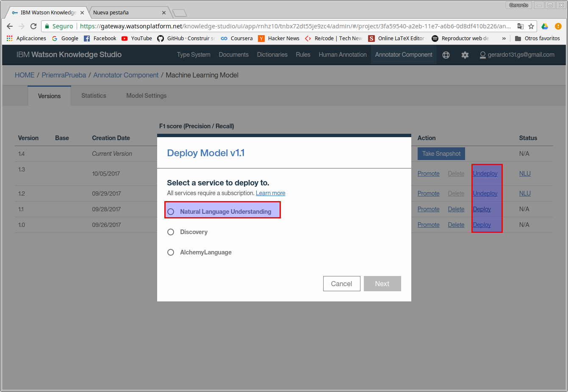This screenshot has height=392, width=568.
Task: Open a new browser tab
Action: click(180, 13)
